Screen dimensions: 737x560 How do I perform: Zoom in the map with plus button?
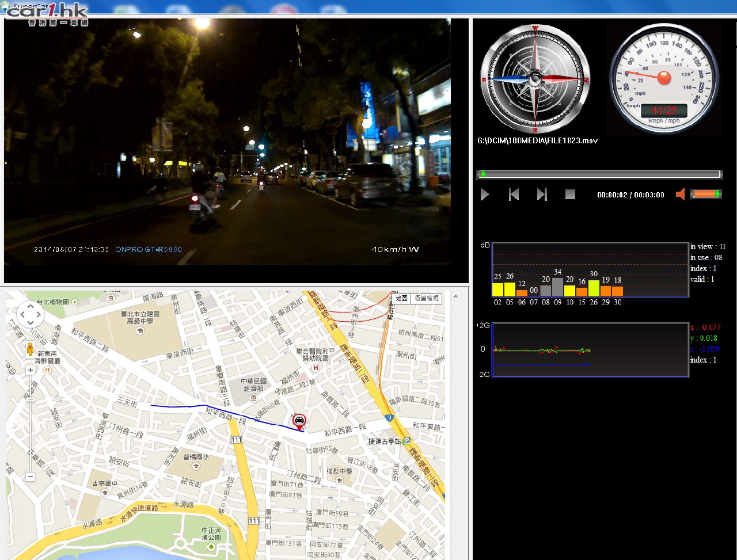[x=31, y=370]
